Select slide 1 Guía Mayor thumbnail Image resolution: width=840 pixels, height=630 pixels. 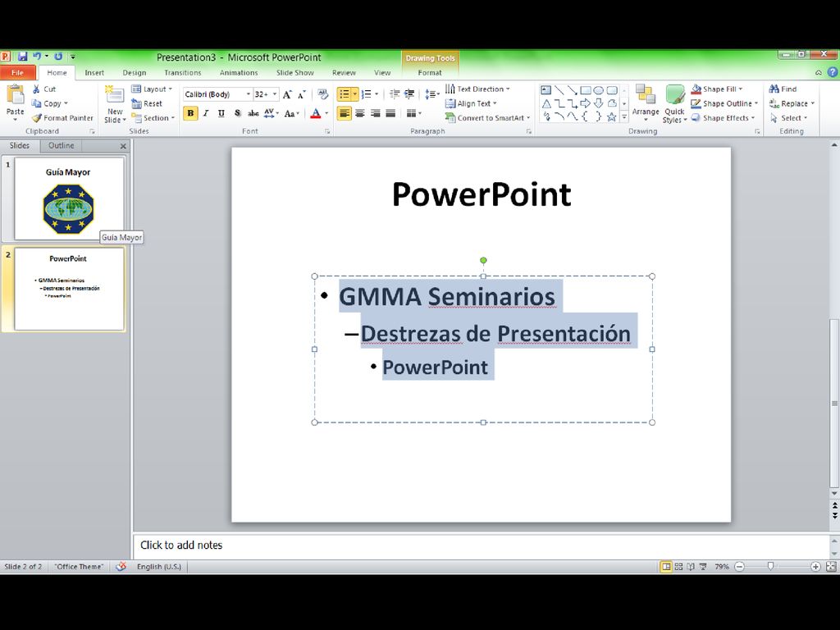(x=69, y=199)
